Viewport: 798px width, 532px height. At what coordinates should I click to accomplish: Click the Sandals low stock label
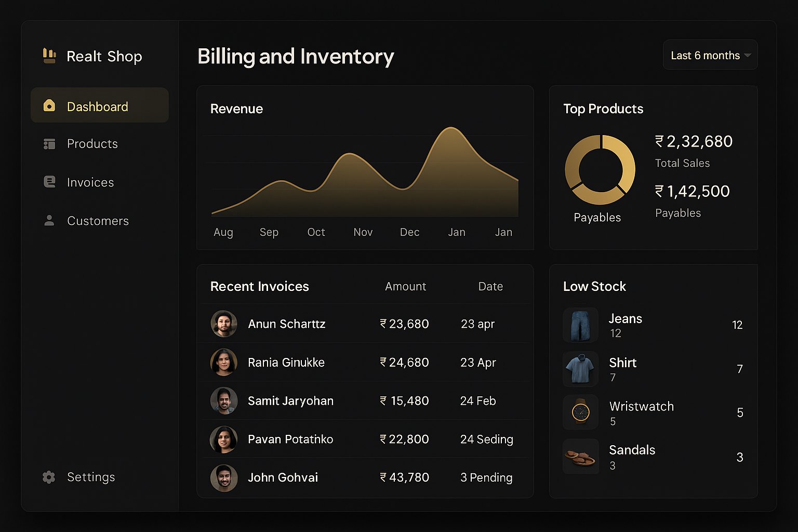(632, 450)
